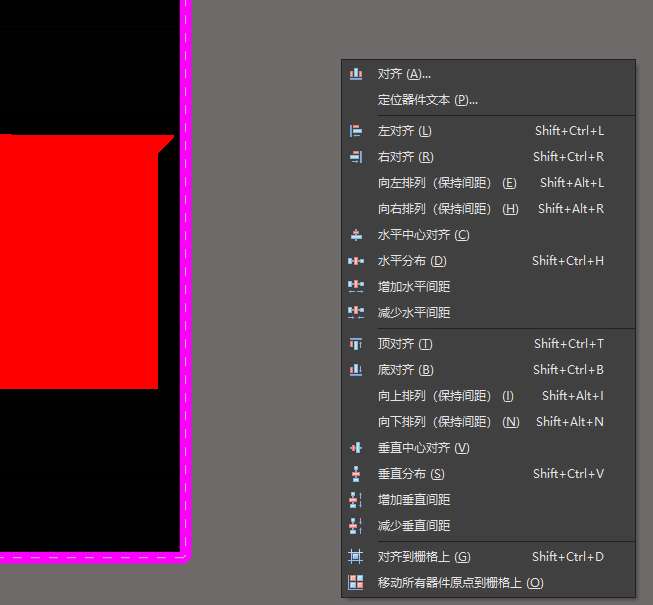Click the 水平中心对齐 icon

(x=356, y=235)
